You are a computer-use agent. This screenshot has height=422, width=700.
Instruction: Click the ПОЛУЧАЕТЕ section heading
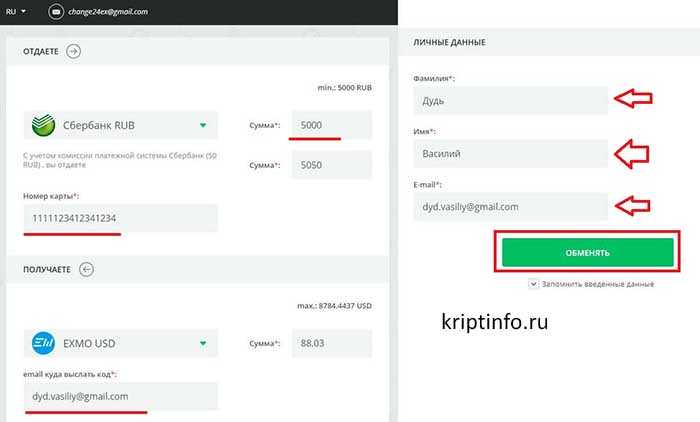pyautogui.click(x=47, y=269)
